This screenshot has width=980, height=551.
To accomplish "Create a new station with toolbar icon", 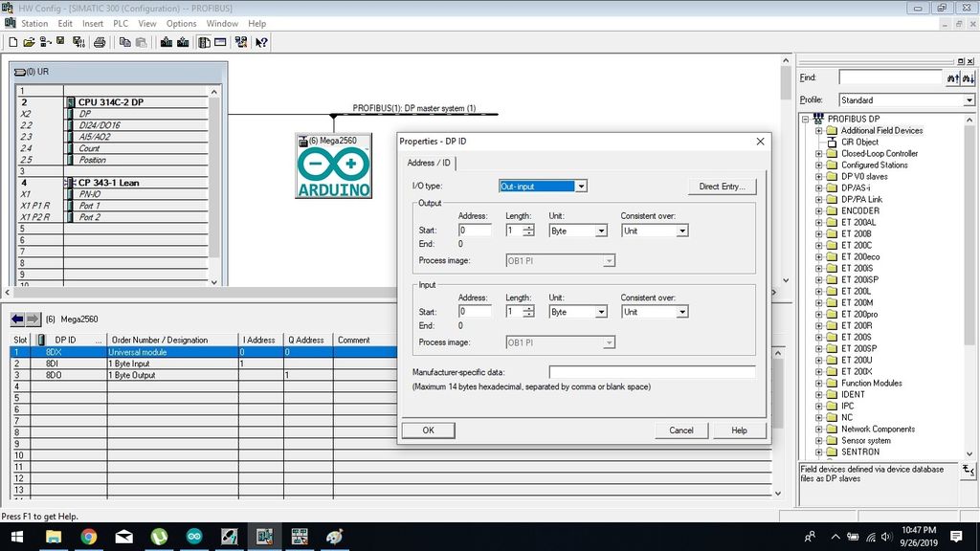I will pyautogui.click(x=12, y=42).
